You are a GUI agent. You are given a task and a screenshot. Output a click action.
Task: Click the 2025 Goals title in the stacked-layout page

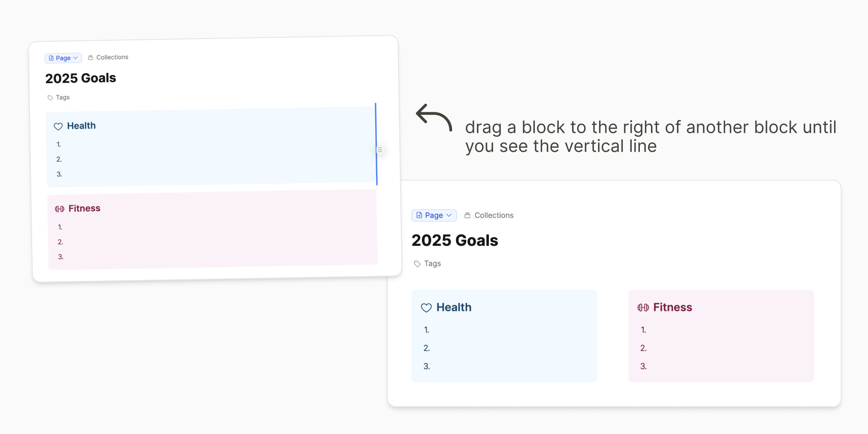point(81,78)
